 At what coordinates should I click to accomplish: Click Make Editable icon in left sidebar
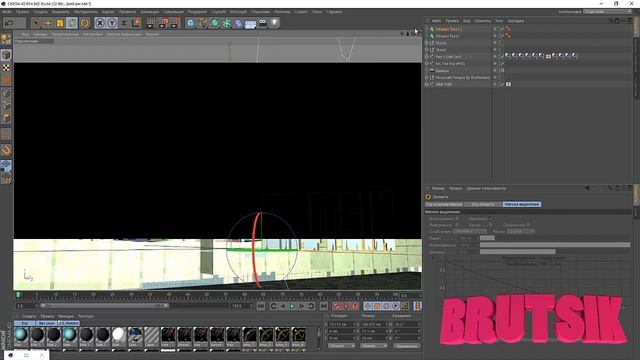[6, 40]
